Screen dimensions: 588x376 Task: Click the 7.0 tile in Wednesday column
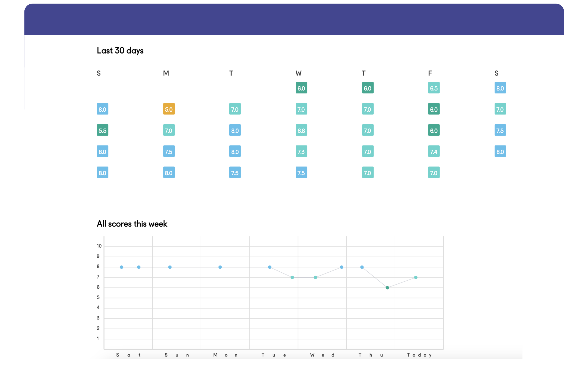(301, 109)
